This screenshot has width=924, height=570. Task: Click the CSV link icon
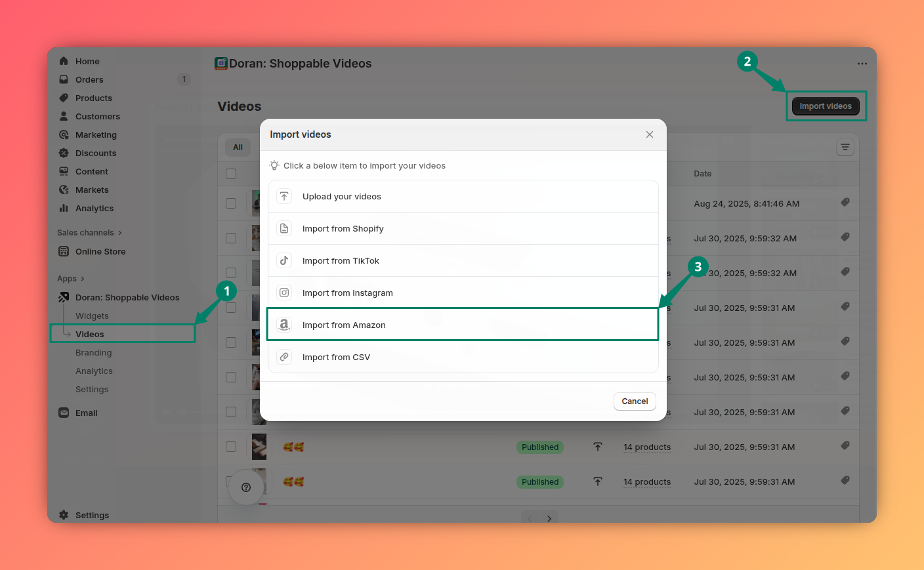click(x=284, y=357)
